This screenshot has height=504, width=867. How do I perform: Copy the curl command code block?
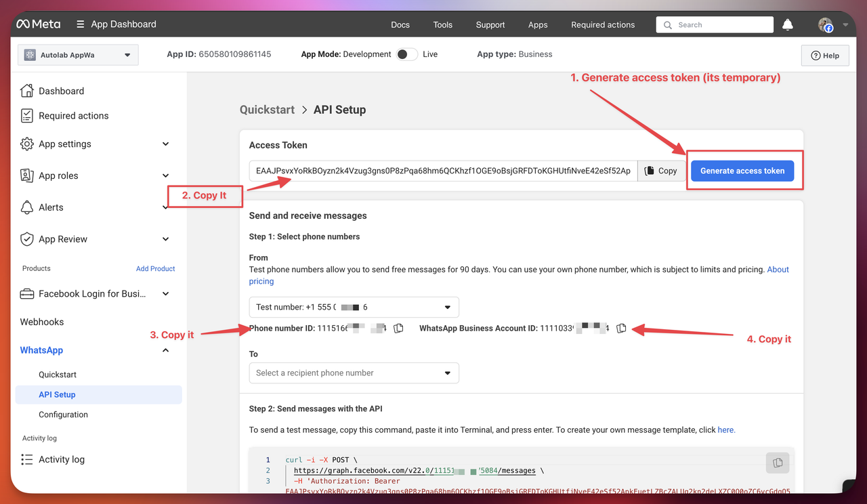coord(778,463)
